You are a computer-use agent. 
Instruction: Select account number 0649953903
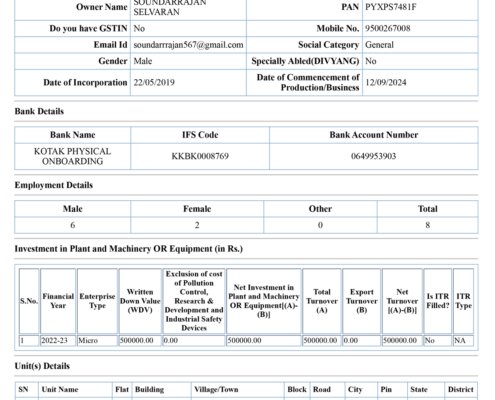click(374, 156)
